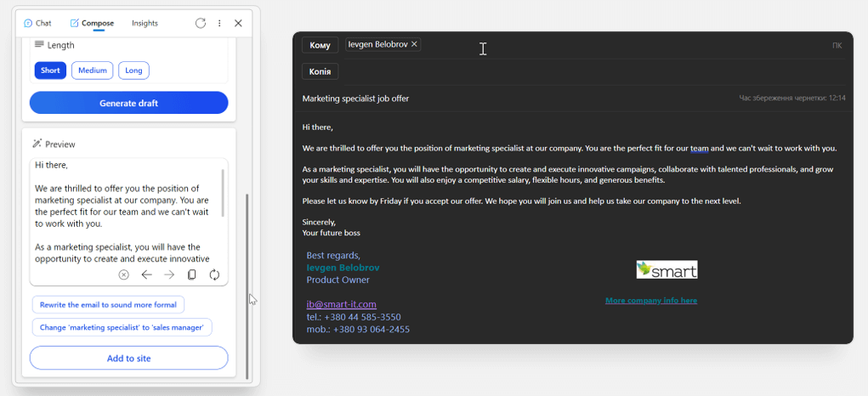Choose 'Rewrite the email to sound more formal'
Image resolution: width=868 pixels, height=396 pixels.
tap(108, 304)
